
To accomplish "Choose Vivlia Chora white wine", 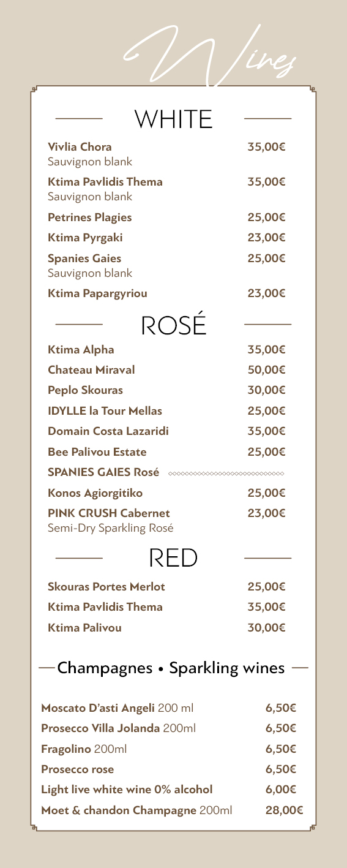I will 80,147.
